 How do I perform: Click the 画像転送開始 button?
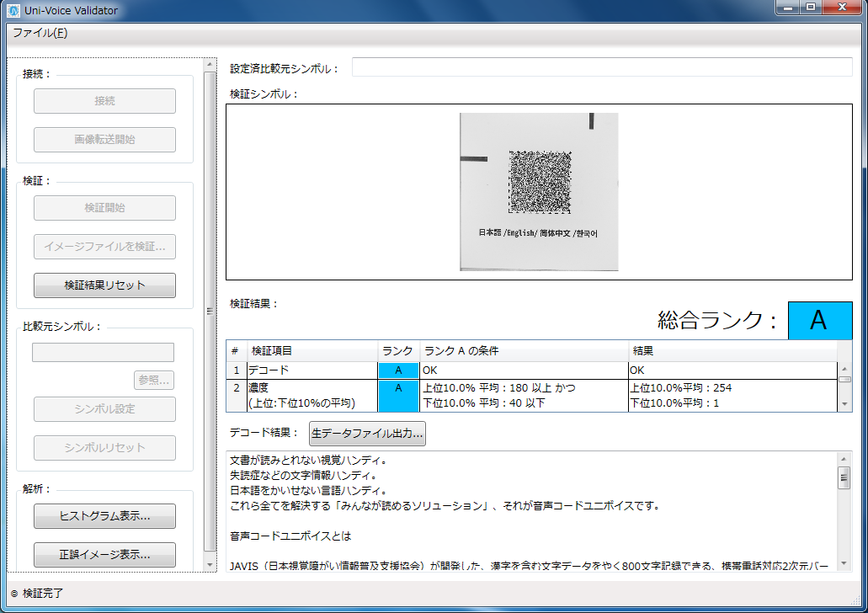click(104, 140)
